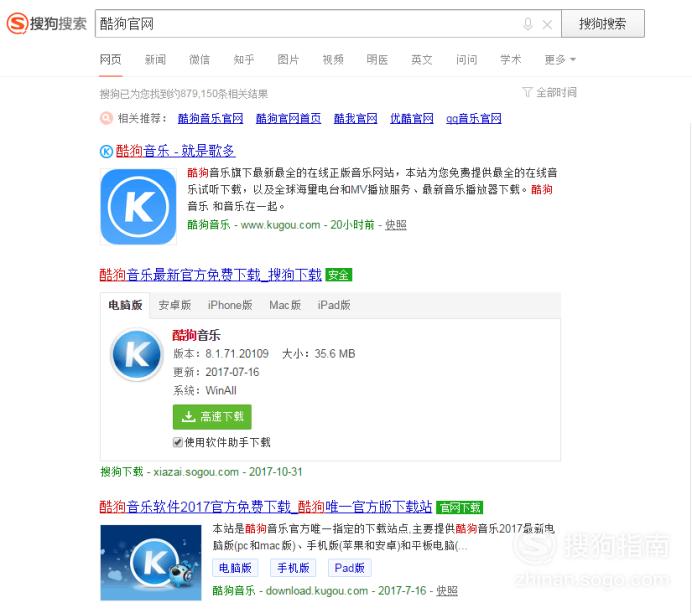Open related link 酷我官网

coord(356,118)
